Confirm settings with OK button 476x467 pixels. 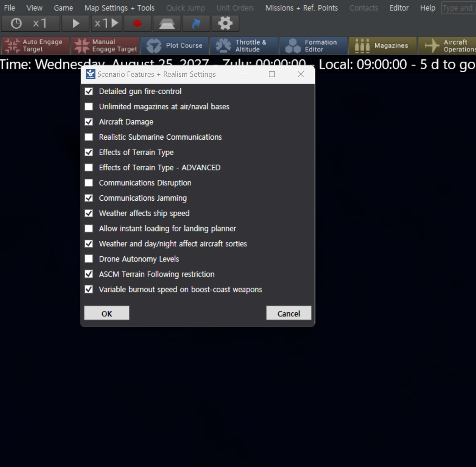[106, 313]
